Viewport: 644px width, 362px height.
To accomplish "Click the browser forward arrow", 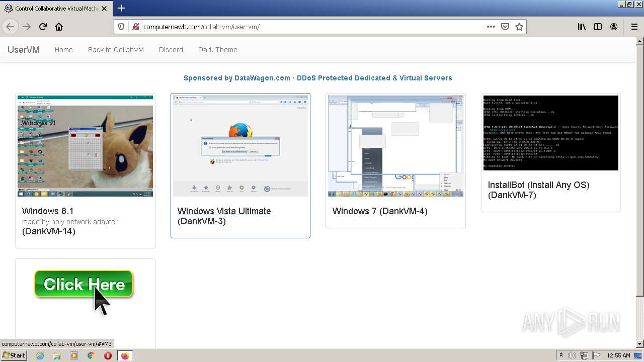I will tap(27, 27).
